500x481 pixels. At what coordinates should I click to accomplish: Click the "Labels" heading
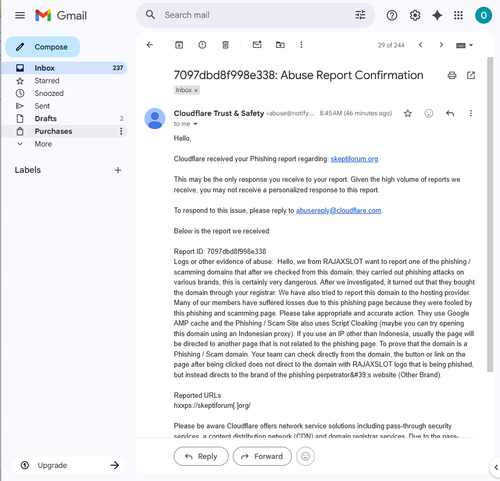28,170
